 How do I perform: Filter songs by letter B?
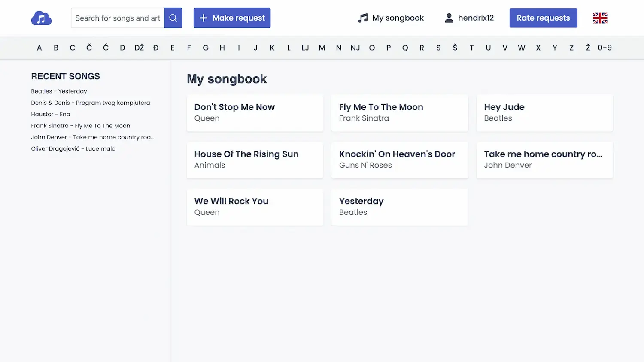[56, 48]
